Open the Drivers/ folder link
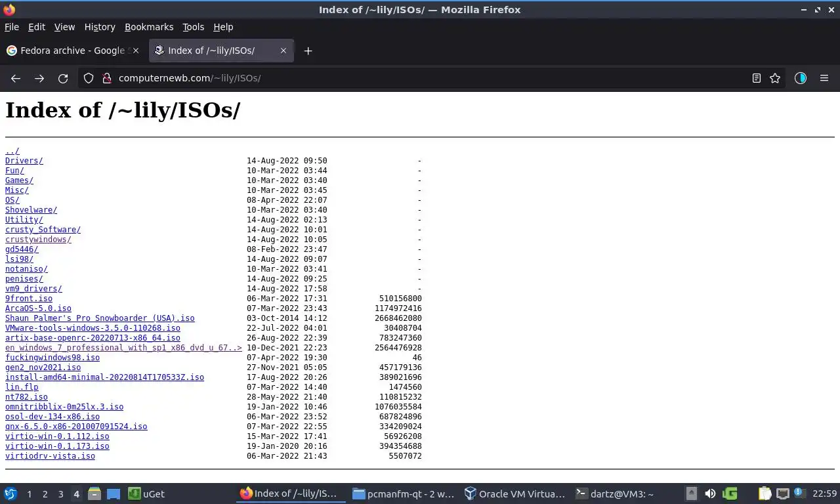840x504 pixels. [x=24, y=161]
